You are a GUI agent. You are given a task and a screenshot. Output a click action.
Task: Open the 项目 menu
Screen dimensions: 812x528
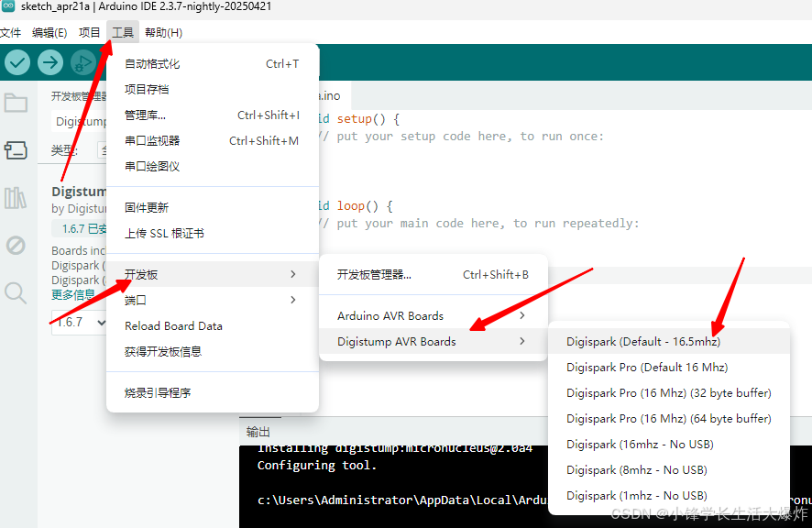click(89, 33)
